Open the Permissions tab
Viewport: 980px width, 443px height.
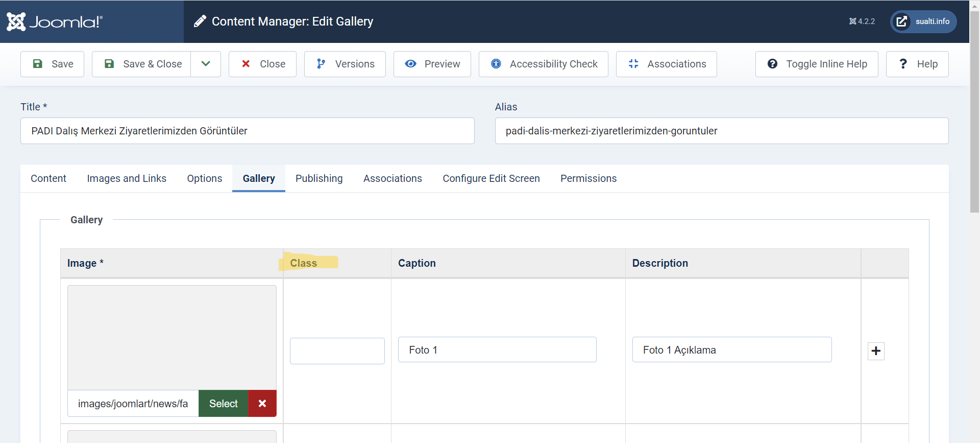pyautogui.click(x=589, y=178)
